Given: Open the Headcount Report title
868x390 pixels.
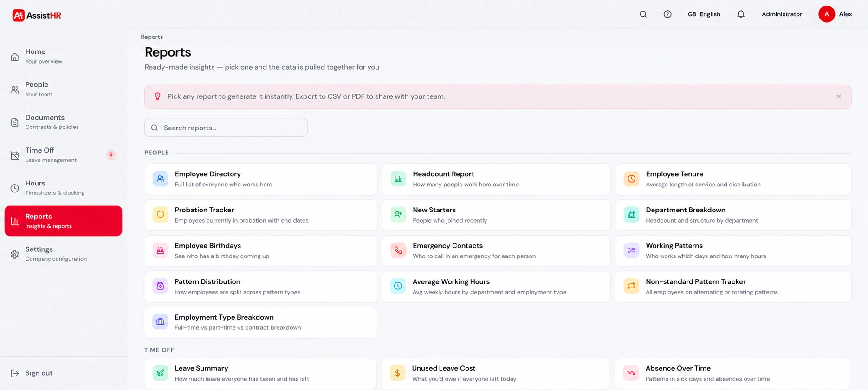Looking at the screenshot, I should 443,174.
